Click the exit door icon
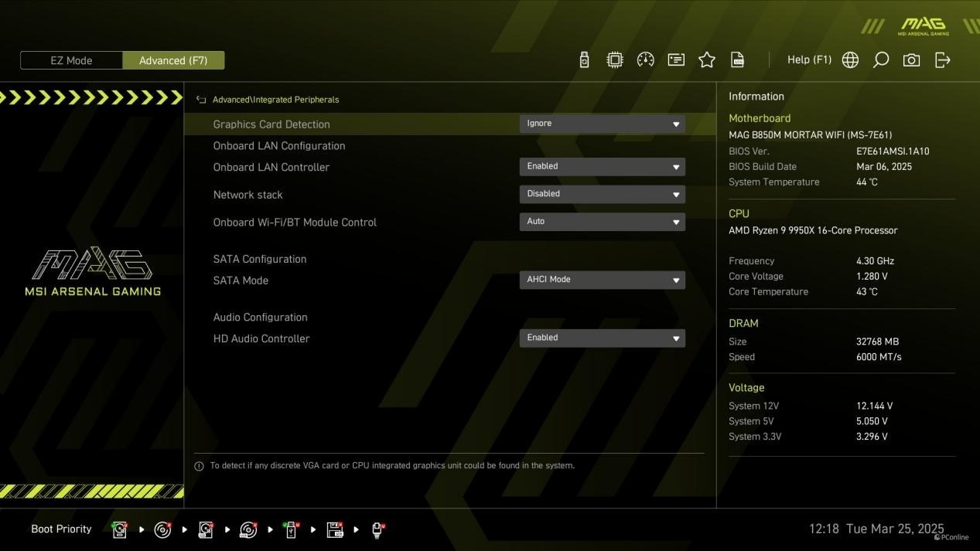Screen dimensions: 980x551 tap(943, 60)
